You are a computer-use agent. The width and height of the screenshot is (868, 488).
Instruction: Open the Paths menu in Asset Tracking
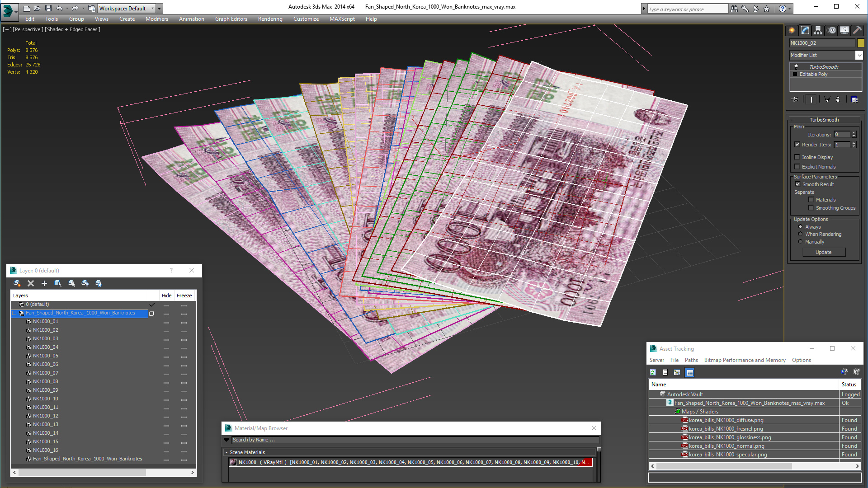pyautogui.click(x=691, y=360)
